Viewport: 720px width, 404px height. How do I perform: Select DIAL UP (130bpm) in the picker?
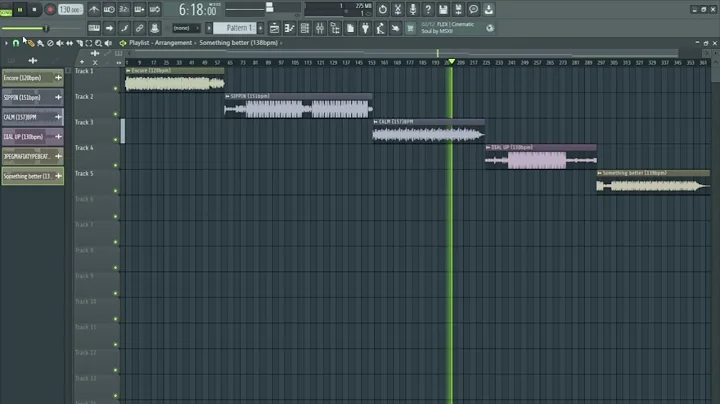pos(33,137)
